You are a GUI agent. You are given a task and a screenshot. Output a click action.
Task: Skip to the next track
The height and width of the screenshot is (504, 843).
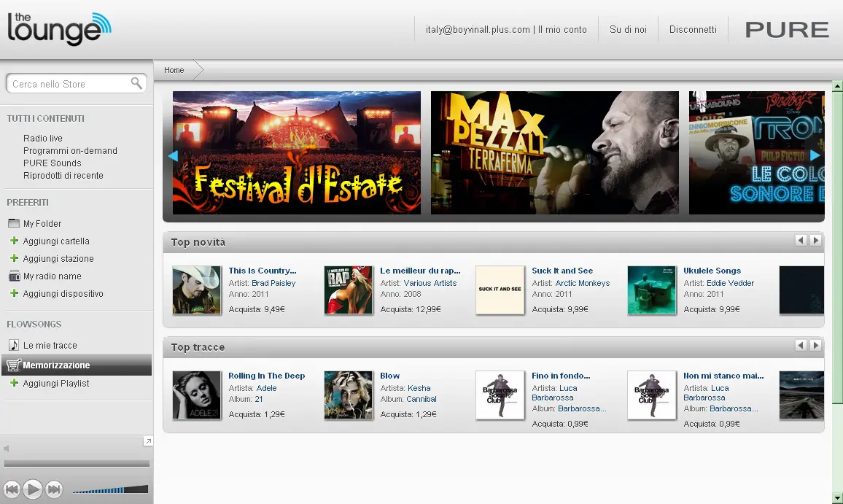(x=54, y=489)
